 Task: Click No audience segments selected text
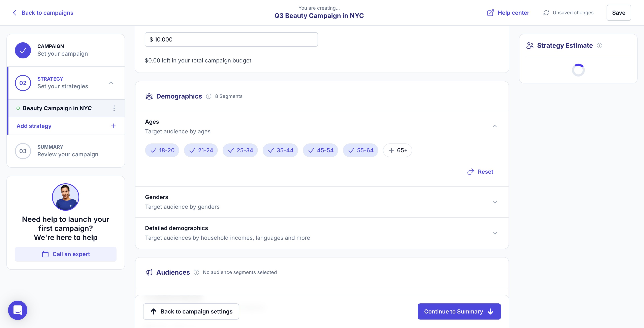(240, 272)
